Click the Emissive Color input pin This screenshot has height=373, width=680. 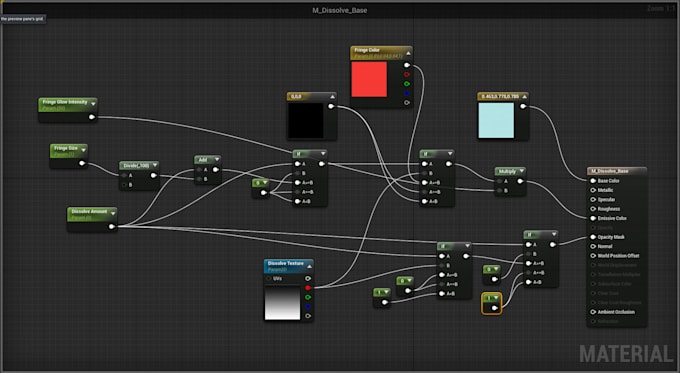pos(593,218)
